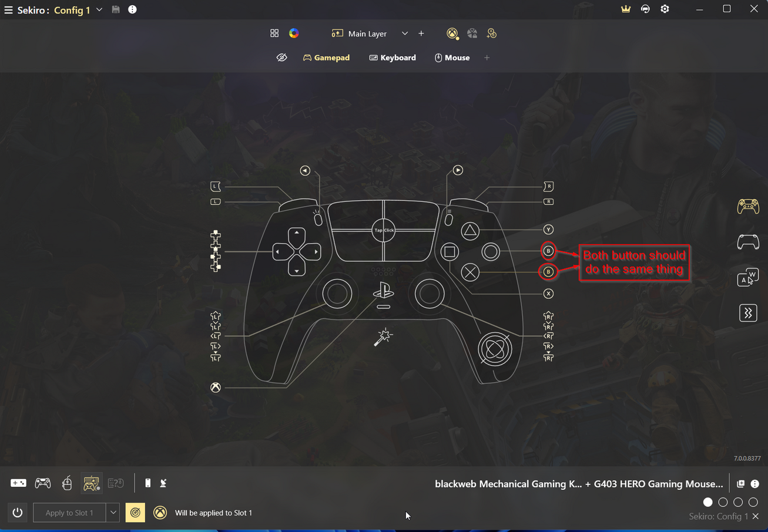The height and width of the screenshot is (532, 768).
Task: Click the Apply to Slot 1 button
Action: pyautogui.click(x=69, y=513)
